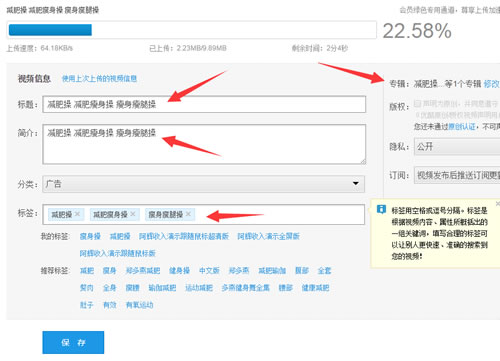Viewport: 500px width, 361px height.
Task: Click the 标题 title input field
Action: coord(204,104)
